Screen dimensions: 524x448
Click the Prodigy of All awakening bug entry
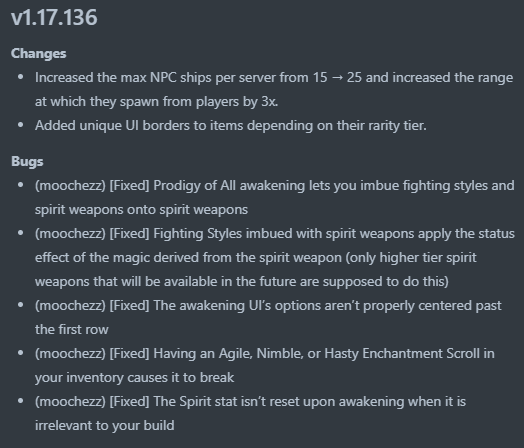point(275,197)
